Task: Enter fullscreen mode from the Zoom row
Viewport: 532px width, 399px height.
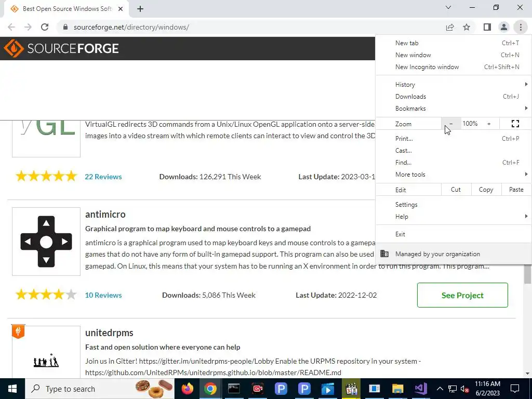Action: (515, 124)
